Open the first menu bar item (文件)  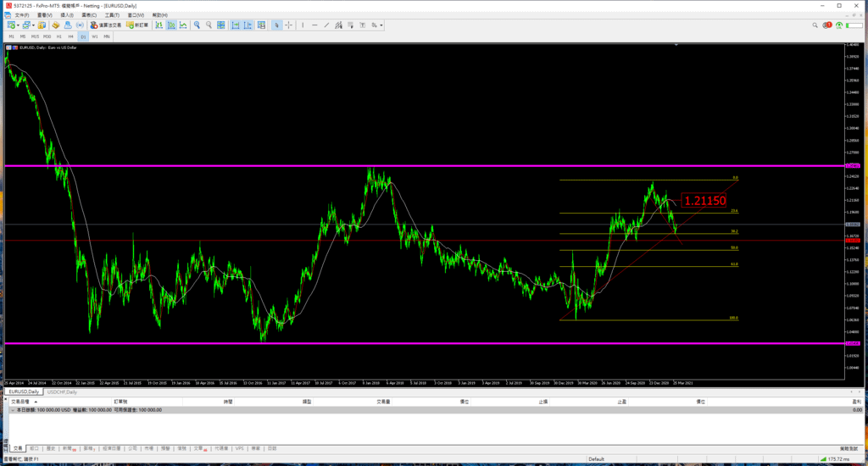21,15
